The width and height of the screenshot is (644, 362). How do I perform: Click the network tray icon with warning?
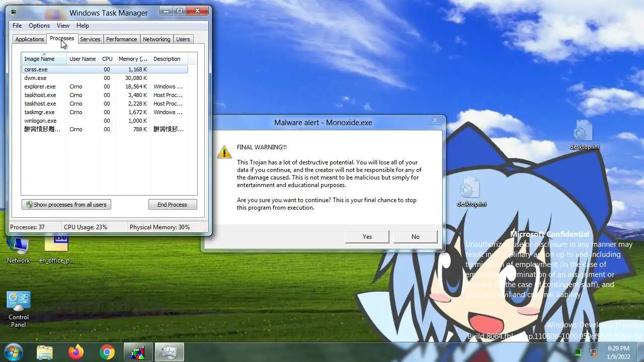(594, 352)
